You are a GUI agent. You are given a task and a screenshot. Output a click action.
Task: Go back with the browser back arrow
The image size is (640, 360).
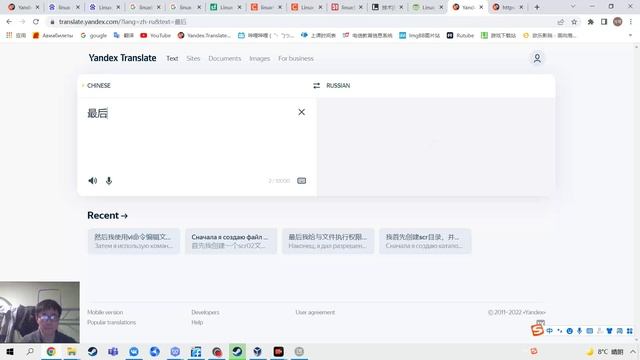coord(9,22)
